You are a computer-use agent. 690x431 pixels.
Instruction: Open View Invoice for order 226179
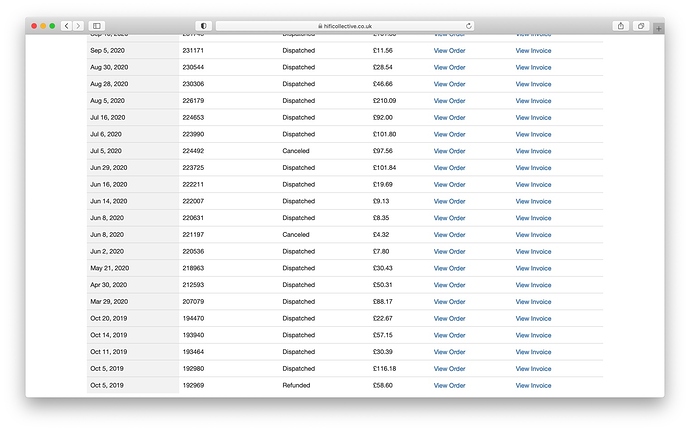coord(533,101)
